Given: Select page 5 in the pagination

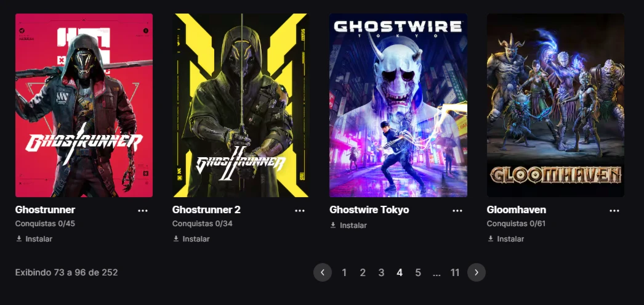Looking at the screenshot, I should click(417, 272).
